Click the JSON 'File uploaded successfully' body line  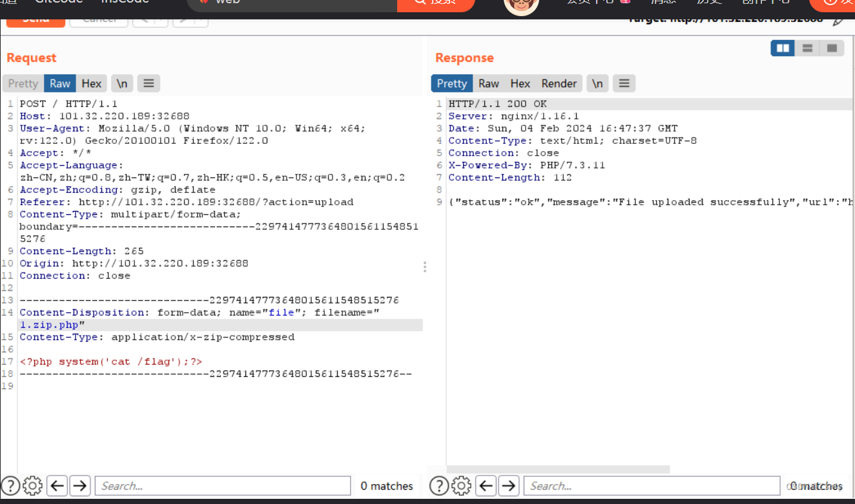650,202
